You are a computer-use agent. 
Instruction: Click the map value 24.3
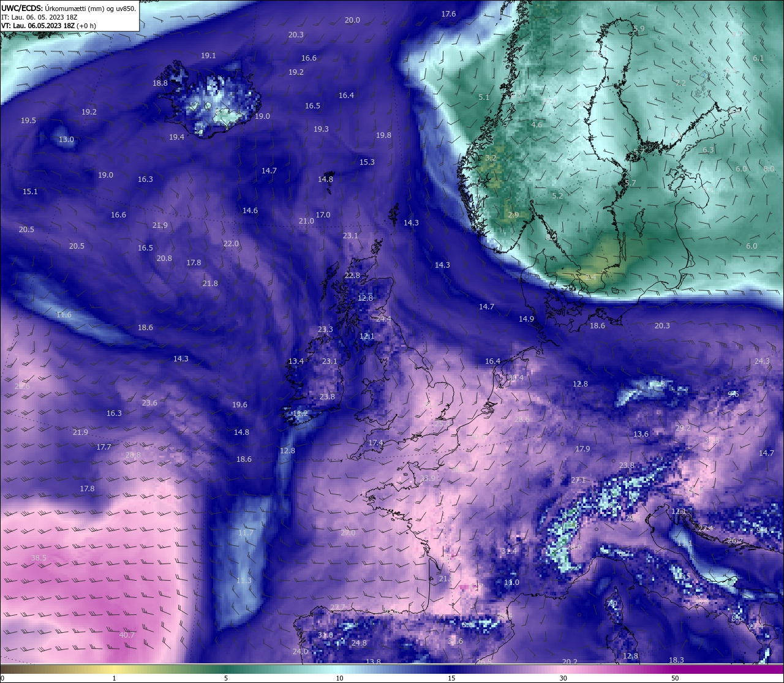click(762, 361)
